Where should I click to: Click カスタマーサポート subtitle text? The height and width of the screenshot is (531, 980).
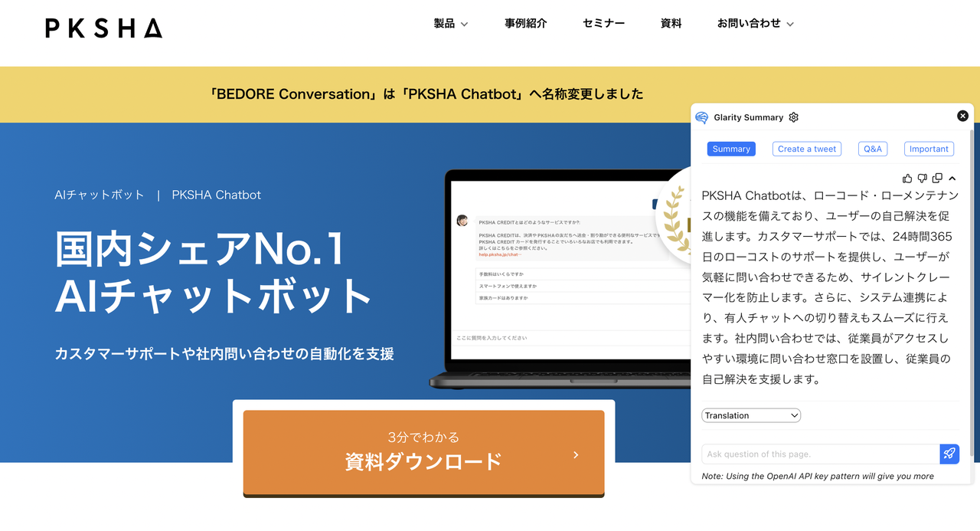pyautogui.click(x=224, y=354)
